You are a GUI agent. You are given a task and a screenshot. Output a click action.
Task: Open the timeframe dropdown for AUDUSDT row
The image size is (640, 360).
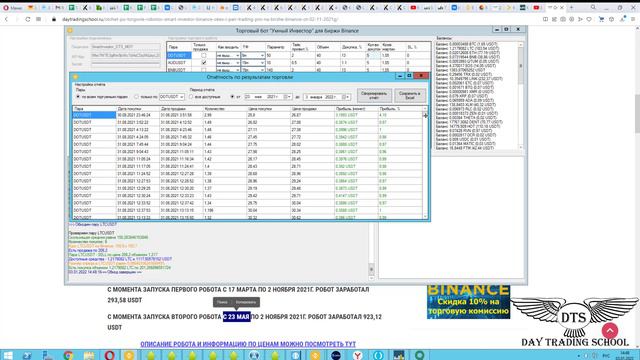(253, 62)
